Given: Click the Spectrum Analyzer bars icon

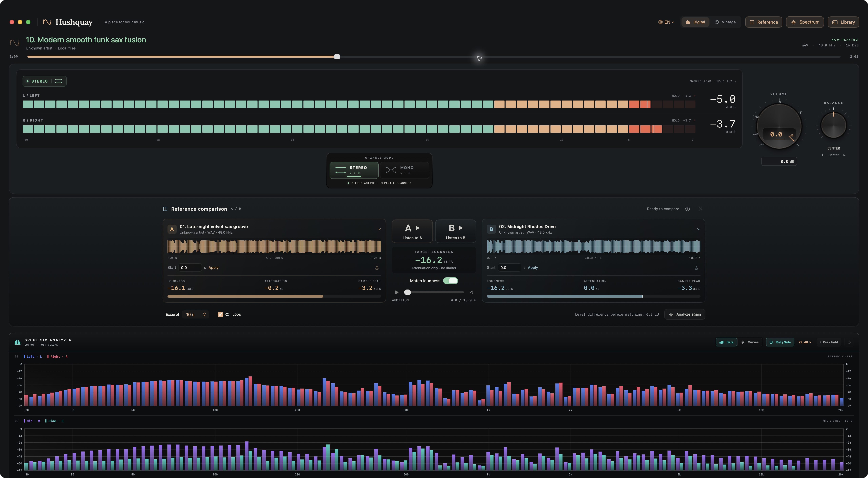Looking at the screenshot, I should click(17, 342).
